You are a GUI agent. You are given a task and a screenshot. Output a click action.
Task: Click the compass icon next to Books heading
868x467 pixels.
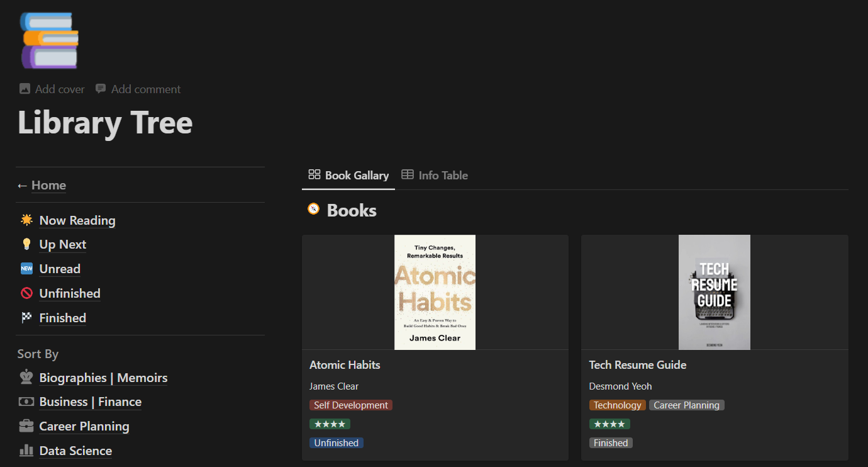pos(313,209)
